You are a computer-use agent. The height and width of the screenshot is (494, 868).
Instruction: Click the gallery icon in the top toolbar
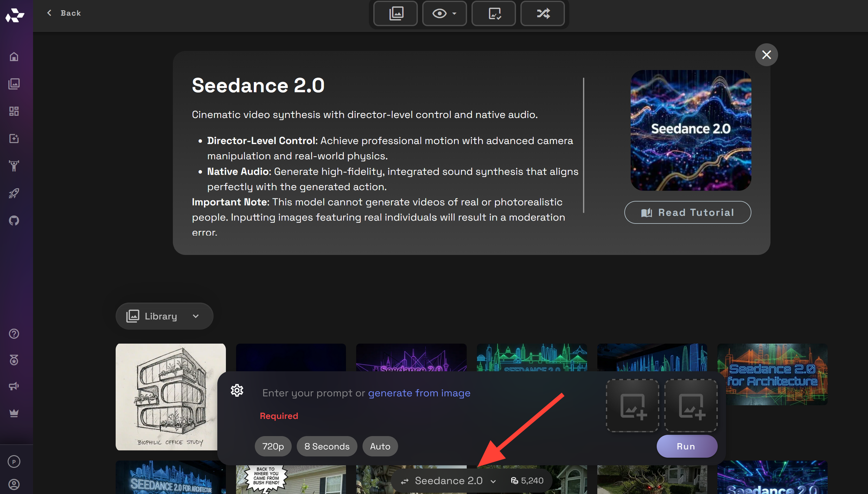tap(395, 13)
